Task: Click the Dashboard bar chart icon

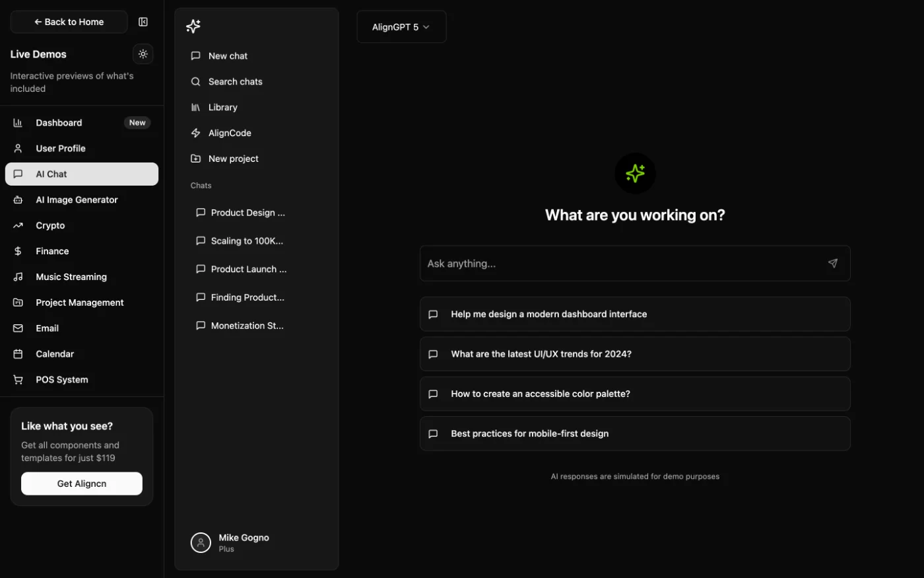Action: [x=18, y=123]
